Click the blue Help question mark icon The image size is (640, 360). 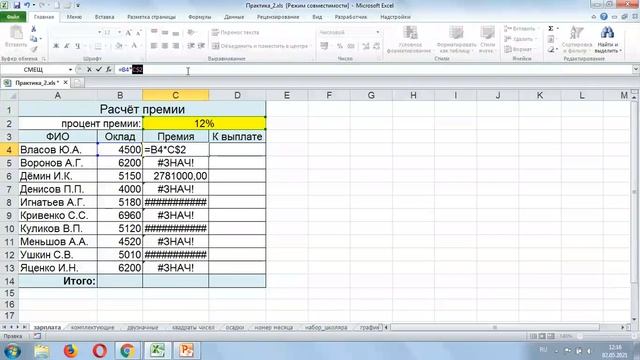pyautogui.click(x=604, y=17)
